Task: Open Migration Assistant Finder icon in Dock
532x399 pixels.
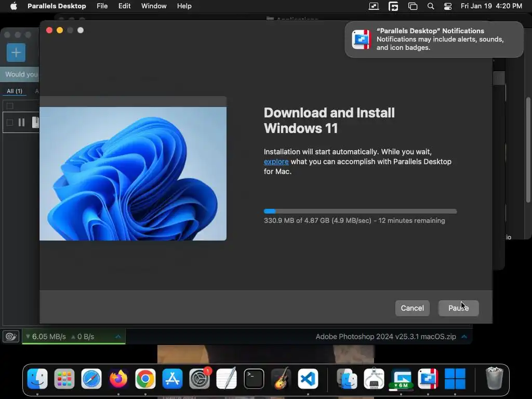Action: click(x=347, y=379)
